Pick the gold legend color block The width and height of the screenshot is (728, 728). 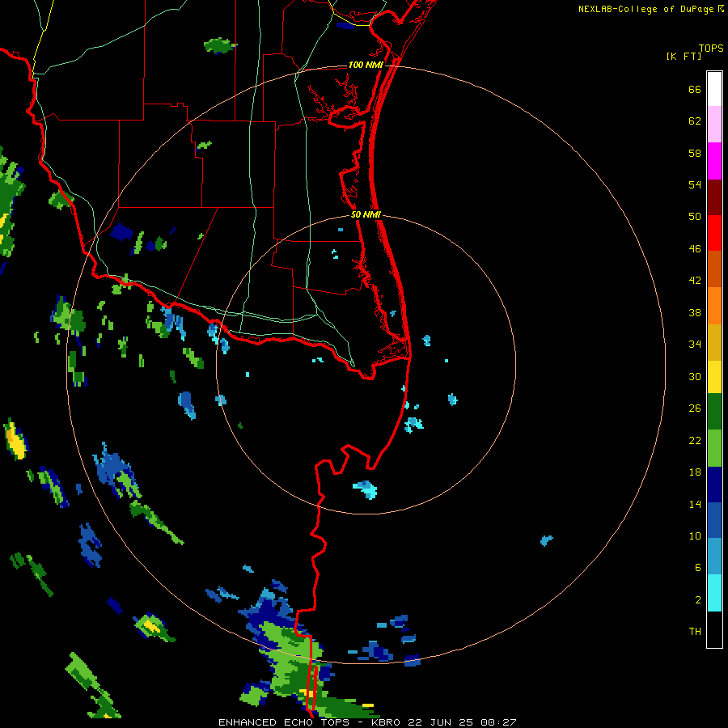pos(714,342)
